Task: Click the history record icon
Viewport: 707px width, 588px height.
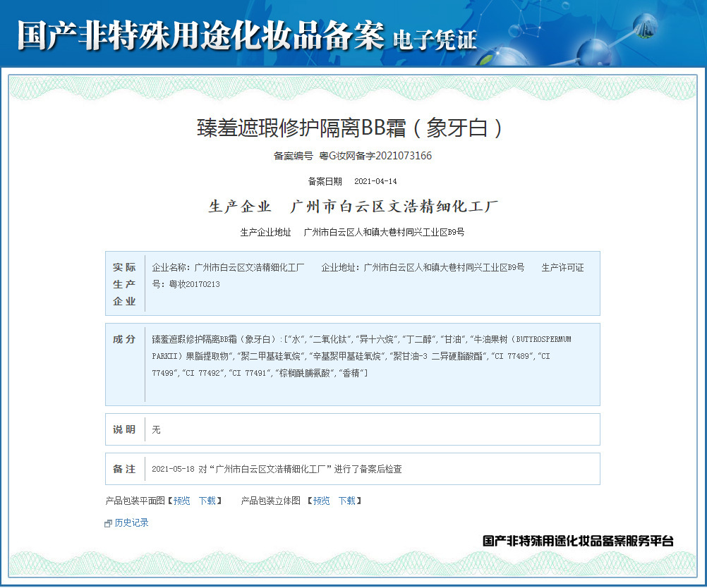Action: pyautogui.click(x=108, y=523)
